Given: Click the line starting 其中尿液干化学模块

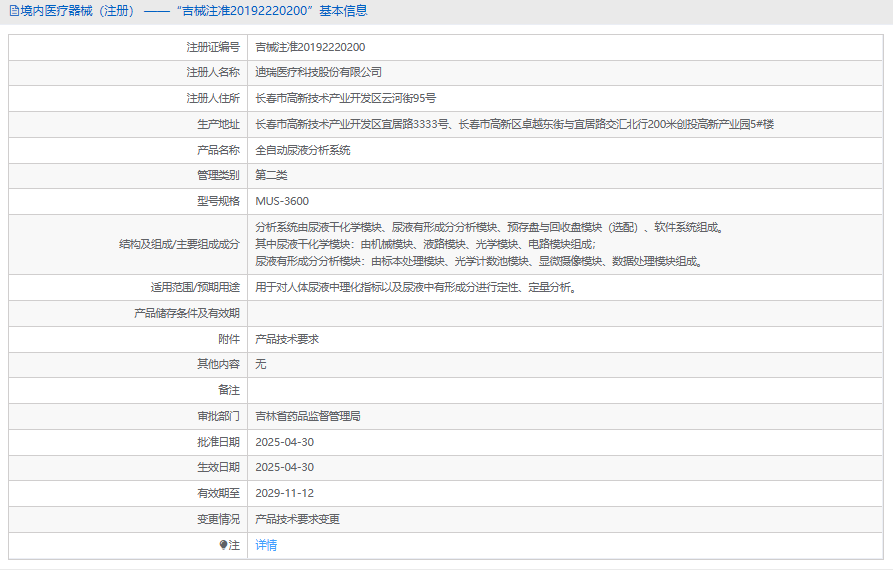Looking at the screenshot, I should pyautogui.click(x=425, y=244).
